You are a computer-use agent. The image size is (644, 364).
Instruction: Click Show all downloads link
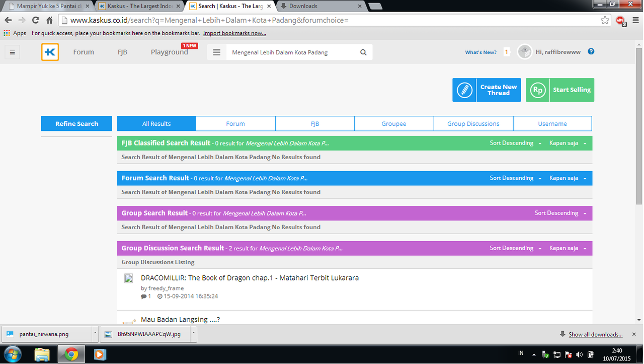595,334
